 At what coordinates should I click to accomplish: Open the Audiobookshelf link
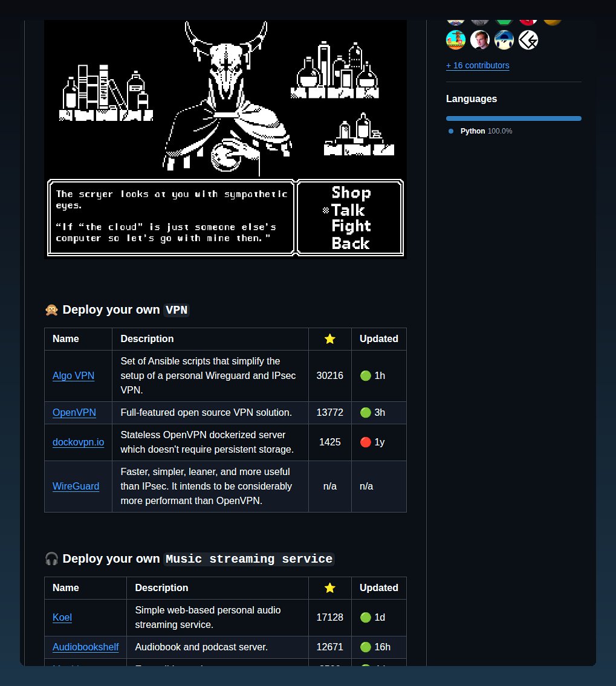point(85,647)
